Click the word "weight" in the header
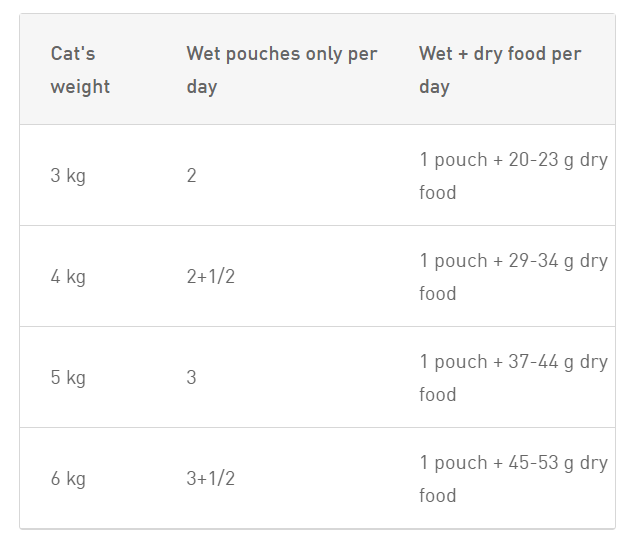 (x=80, y=87)
